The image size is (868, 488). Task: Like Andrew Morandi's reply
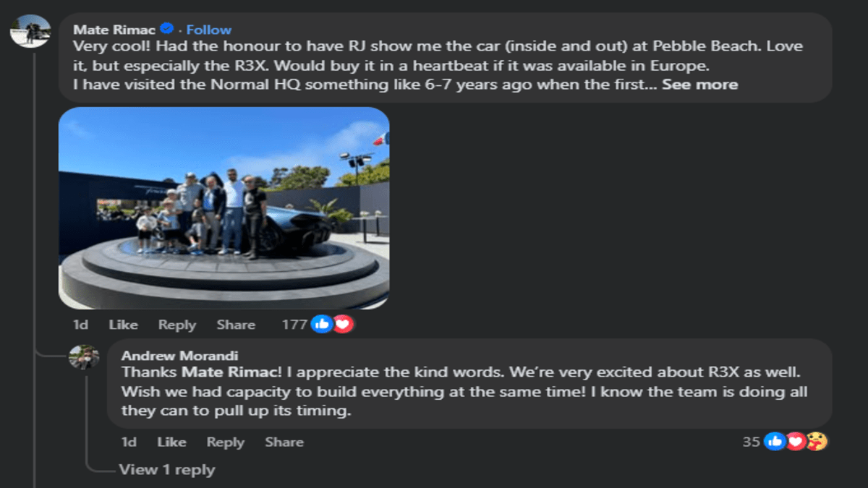171,442
